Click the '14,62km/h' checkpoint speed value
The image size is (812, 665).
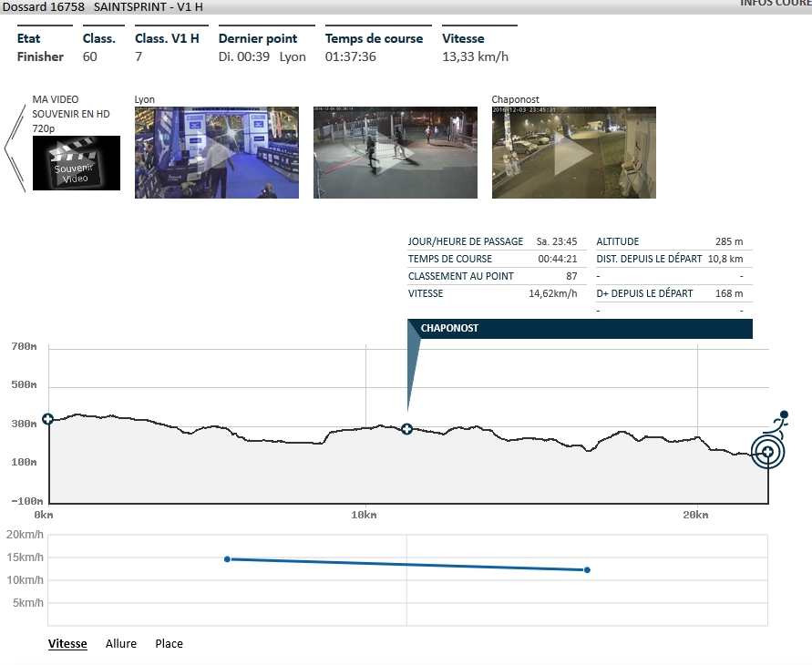coord(552,293)
